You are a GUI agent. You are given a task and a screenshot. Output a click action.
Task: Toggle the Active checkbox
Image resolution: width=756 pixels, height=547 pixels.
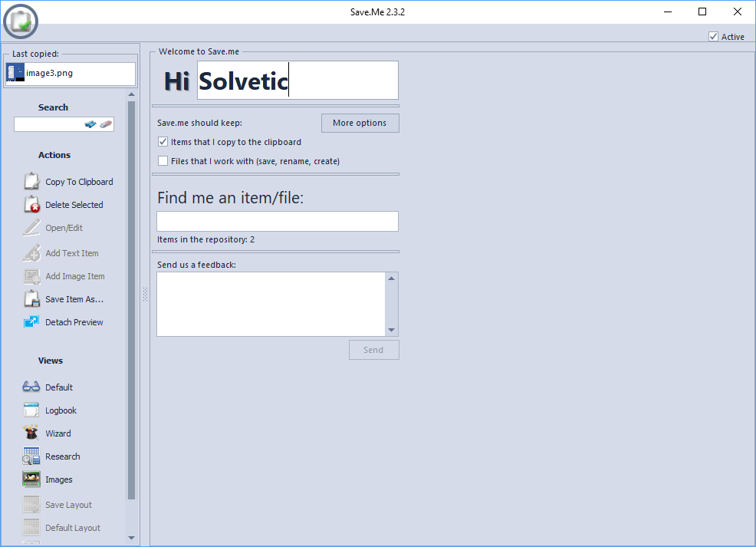(x=714, y=37)
